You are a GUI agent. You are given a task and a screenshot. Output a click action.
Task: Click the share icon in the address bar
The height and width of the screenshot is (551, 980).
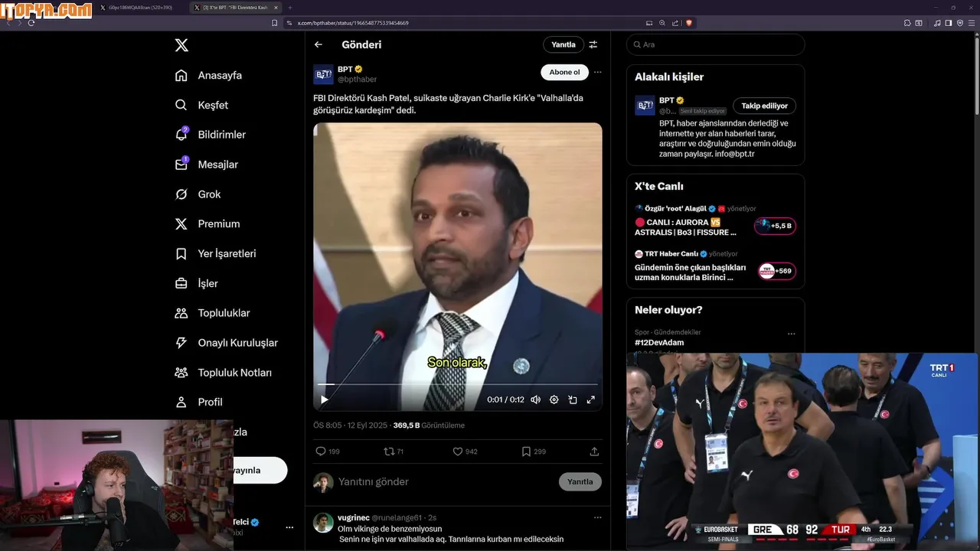point(675,23)
